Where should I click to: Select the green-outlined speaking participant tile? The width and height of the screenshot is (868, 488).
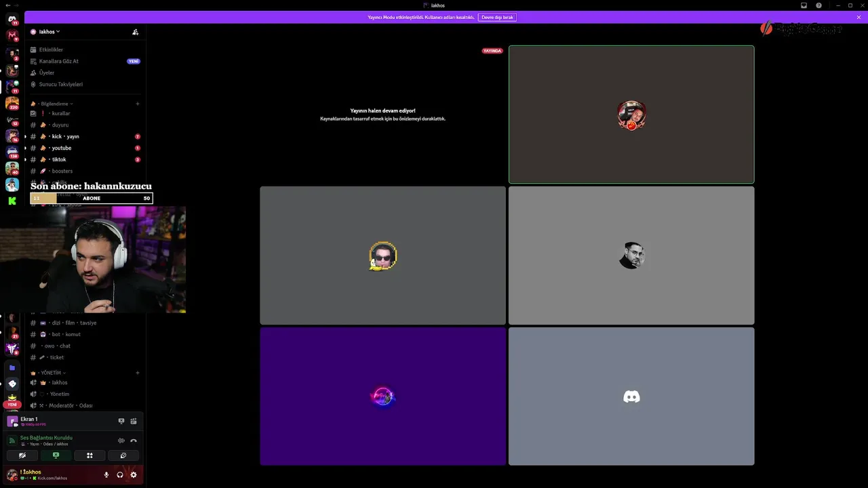[631, 115]
